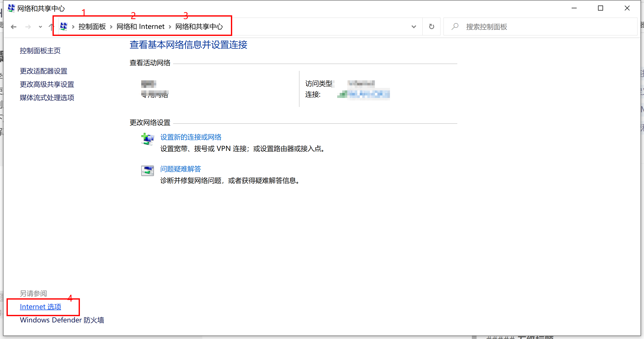Open the recent locations dropdown arrow
Image resolution: width=644 pixels, height=339 pixels.
coord(40,27)
